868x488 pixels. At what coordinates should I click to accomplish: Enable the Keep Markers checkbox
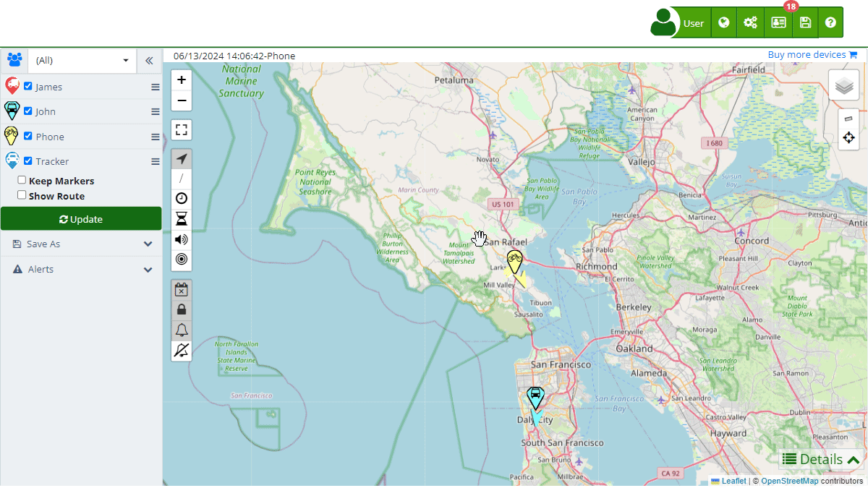[22, 180]
